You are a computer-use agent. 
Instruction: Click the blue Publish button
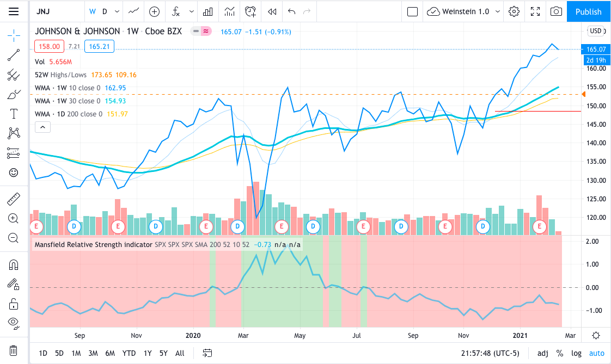(588, 11)
